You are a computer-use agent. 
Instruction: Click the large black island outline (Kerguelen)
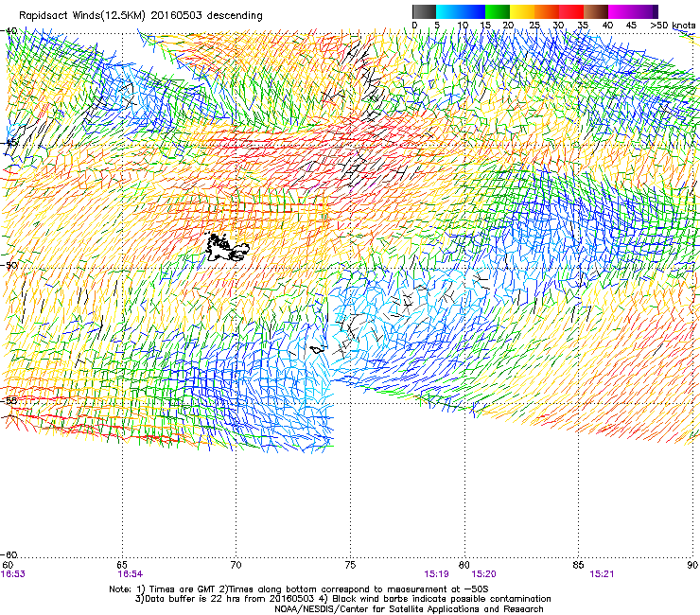pyautogui.click(x=226, y=248)
